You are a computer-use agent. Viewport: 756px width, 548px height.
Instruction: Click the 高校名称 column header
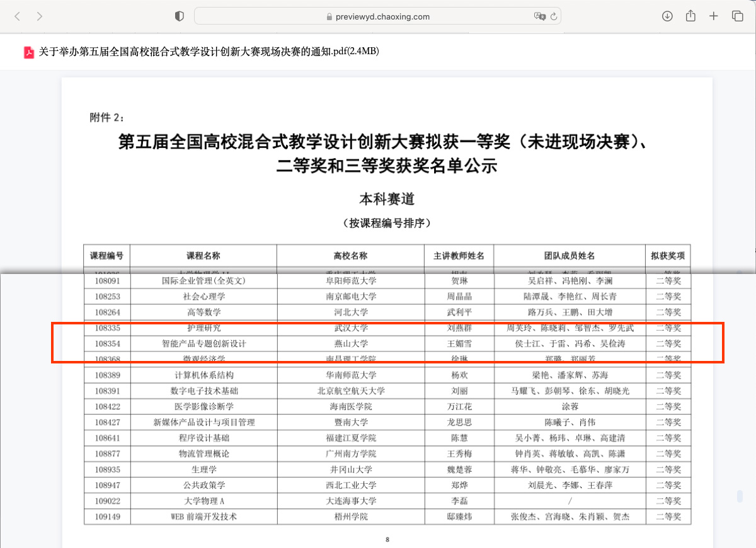(x=350, y=256)
